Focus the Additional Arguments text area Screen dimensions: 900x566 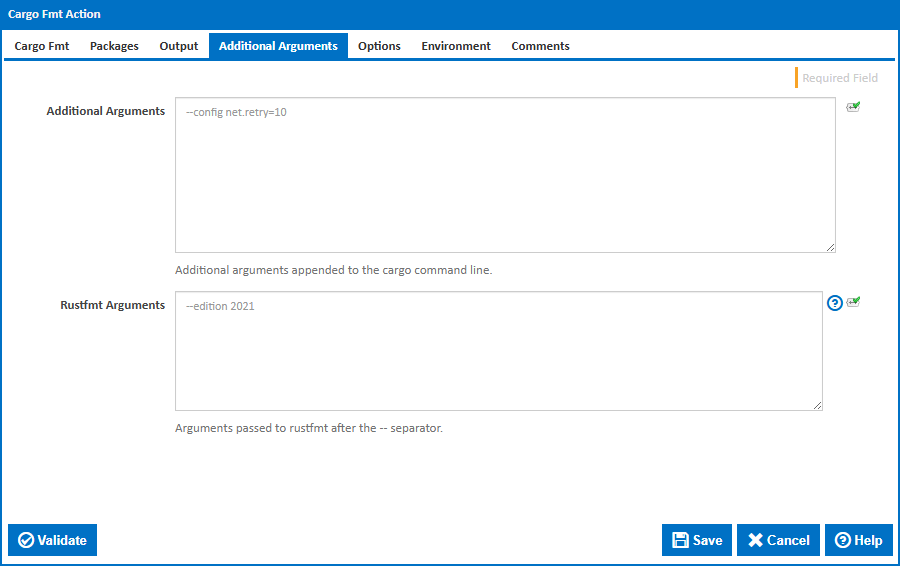coord(505,175)
